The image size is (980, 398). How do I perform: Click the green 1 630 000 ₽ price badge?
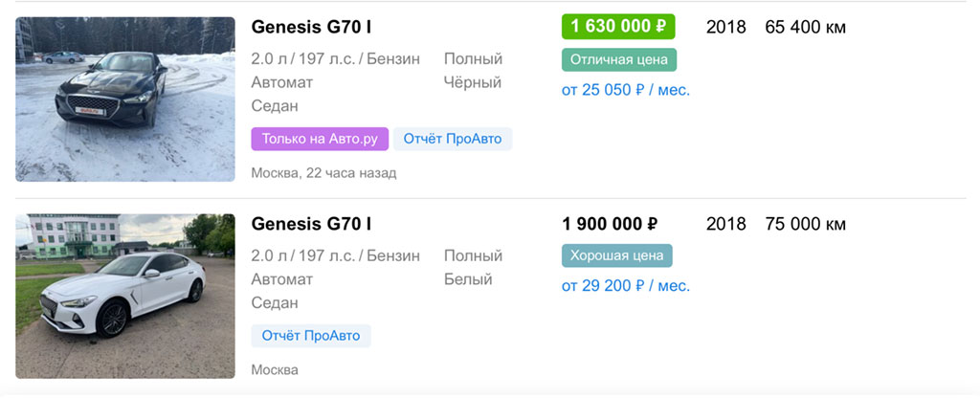(618, 26)
